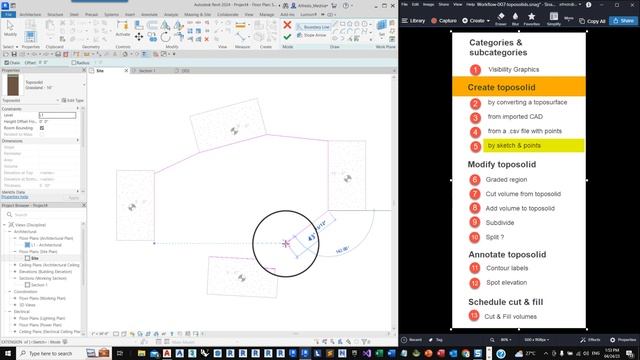Close the Properties palette
Screen dimensions: 640x360
(84, 70)
